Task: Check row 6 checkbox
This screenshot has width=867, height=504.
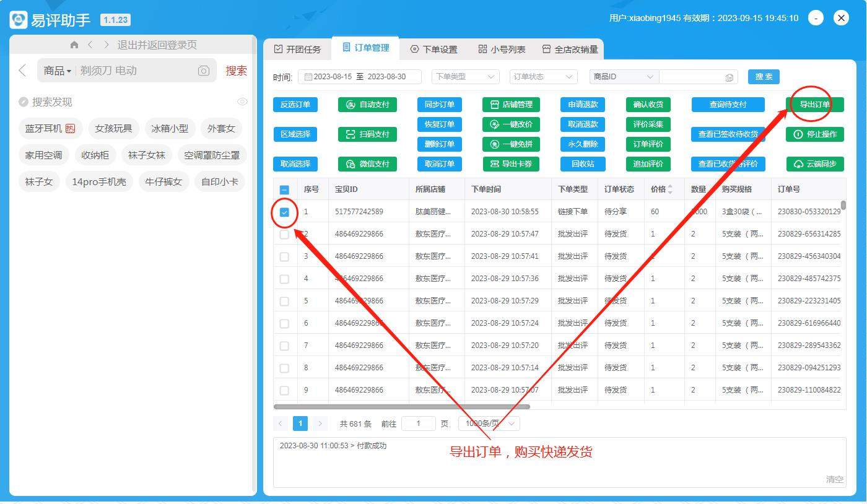Action: coord(284,324)
